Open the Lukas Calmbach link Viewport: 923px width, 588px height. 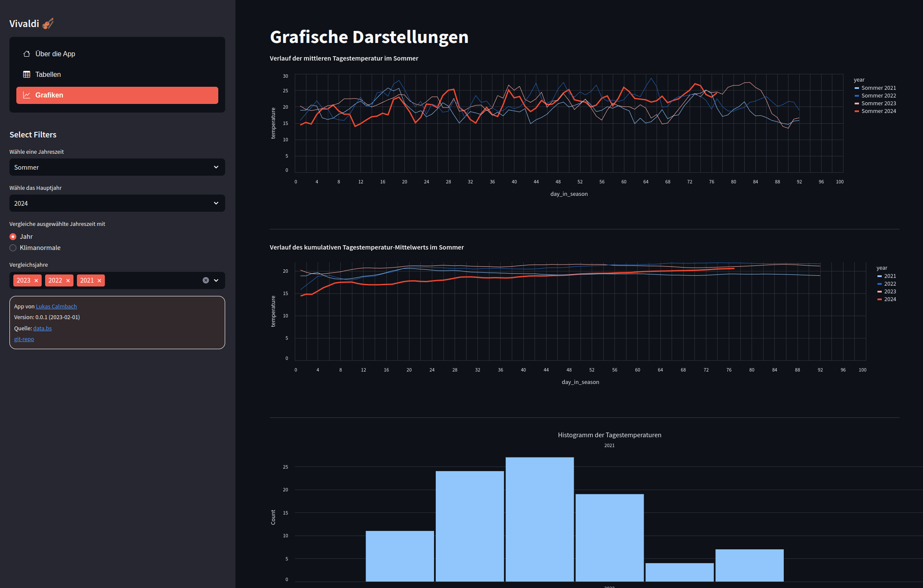click(56, 306)
